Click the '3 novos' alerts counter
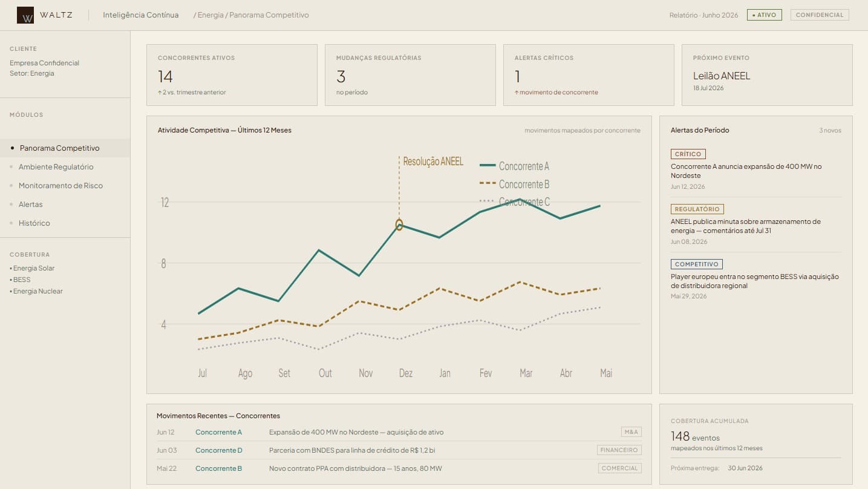This screenshot has width=868, height=489. tap(830, 131)
